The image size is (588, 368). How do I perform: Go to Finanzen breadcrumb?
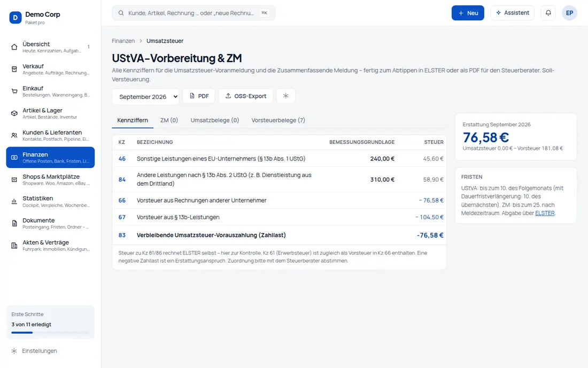[x=123, y=41]
